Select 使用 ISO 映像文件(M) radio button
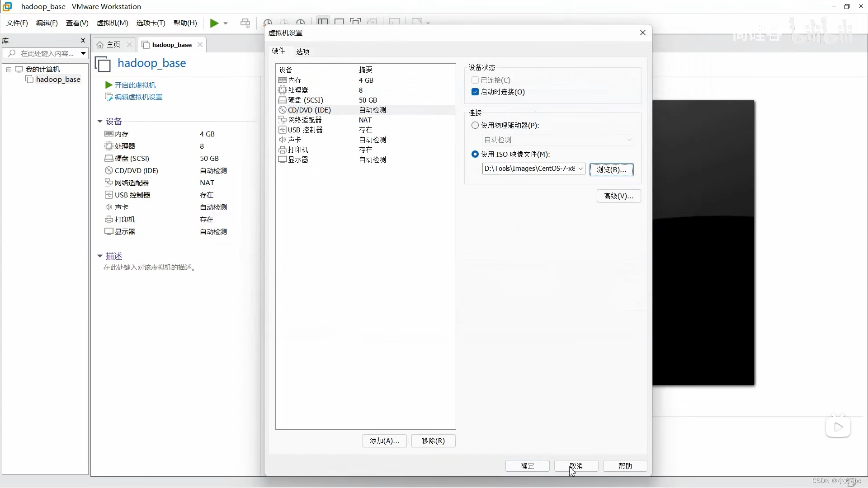This screenshot has width=868, height=488. tap(475, 154)
